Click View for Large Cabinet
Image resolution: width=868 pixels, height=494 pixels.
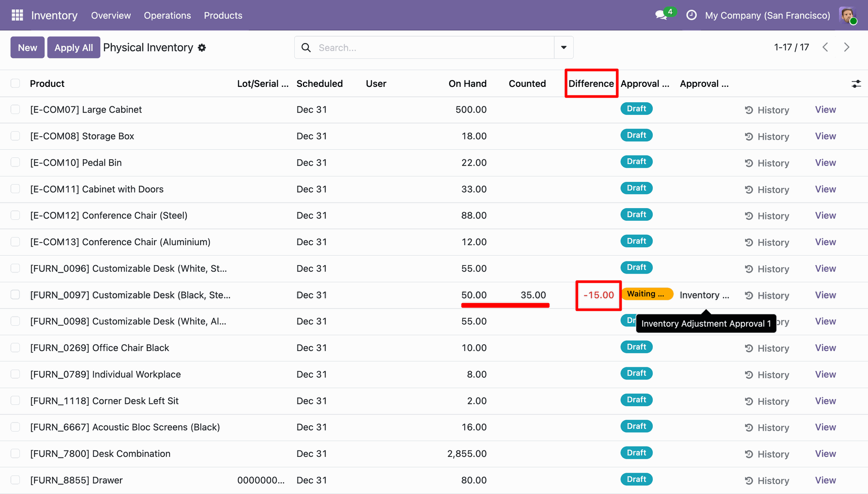826,109
